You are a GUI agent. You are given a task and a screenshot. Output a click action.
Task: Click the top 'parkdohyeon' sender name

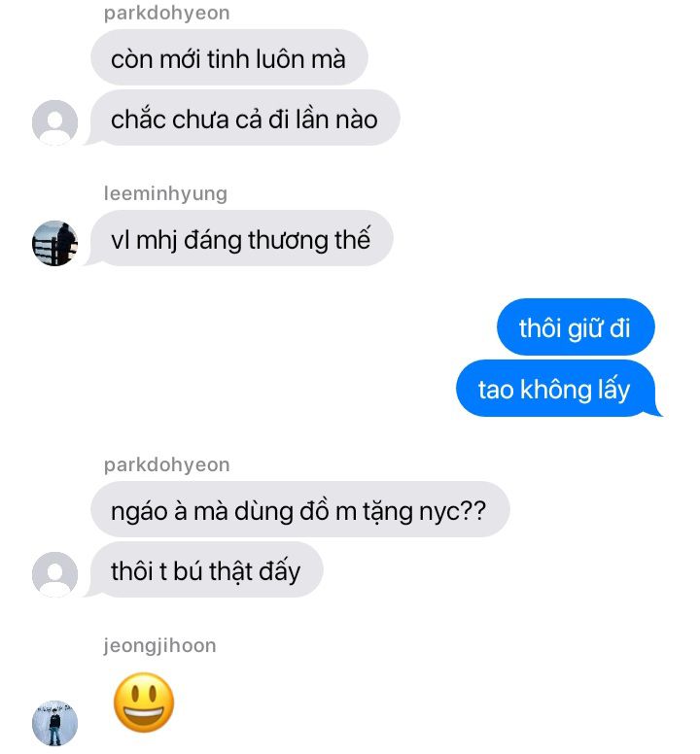click(x=167, y=13)
